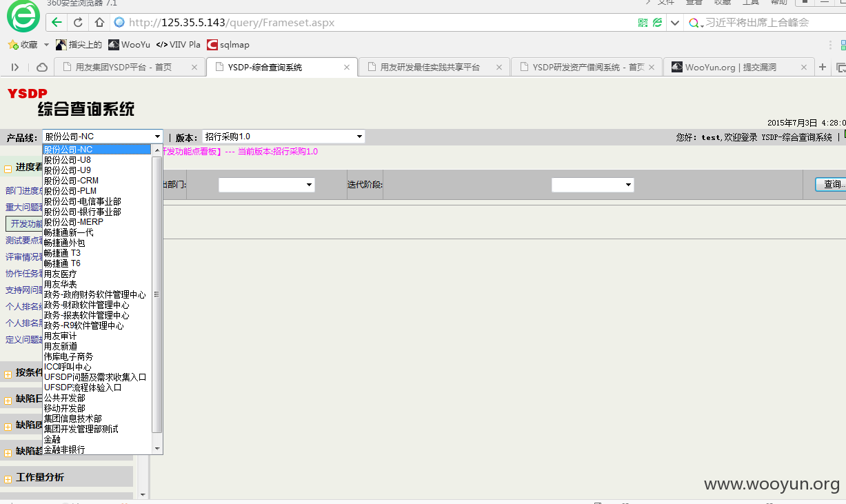Open the 版本 dropdown 招行采购1.0

[x=283, y=137]
